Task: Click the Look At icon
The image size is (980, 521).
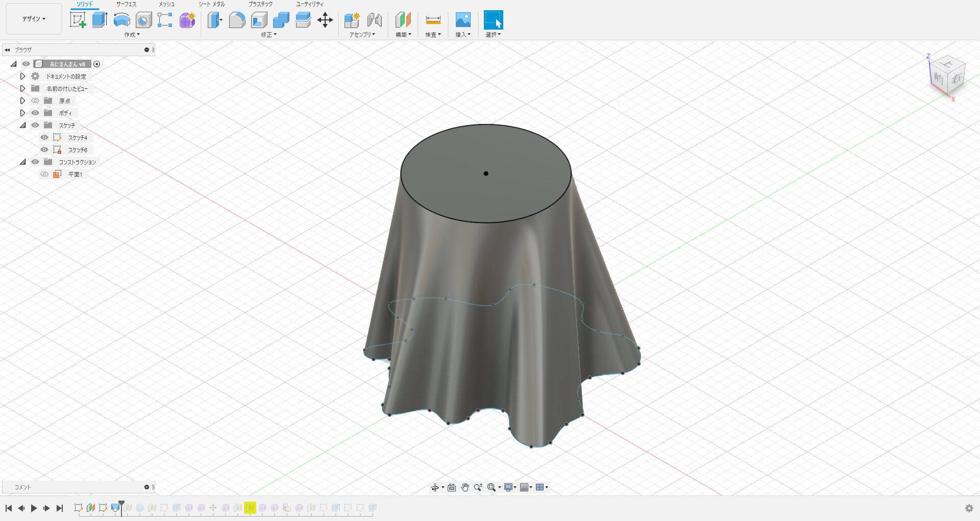Action: 452,487
